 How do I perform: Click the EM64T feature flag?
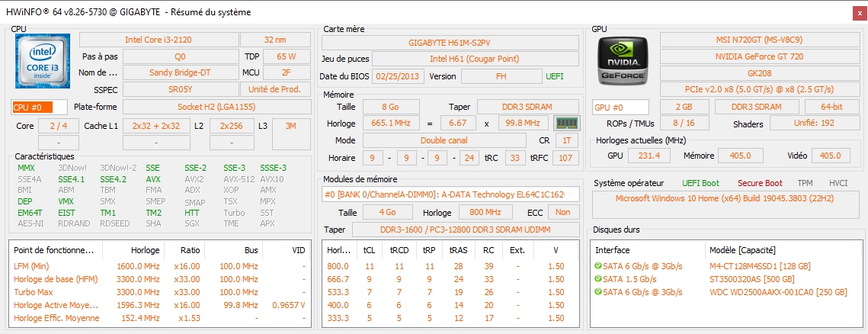(31, 213)
